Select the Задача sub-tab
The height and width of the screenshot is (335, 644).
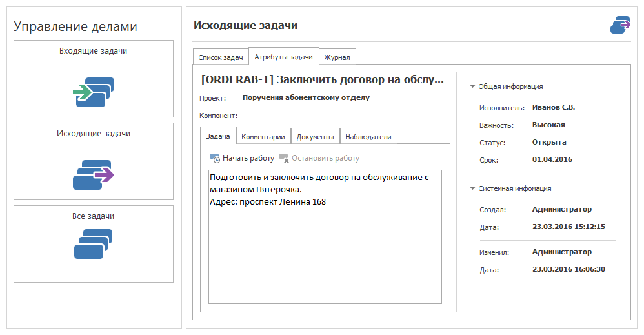218,136
